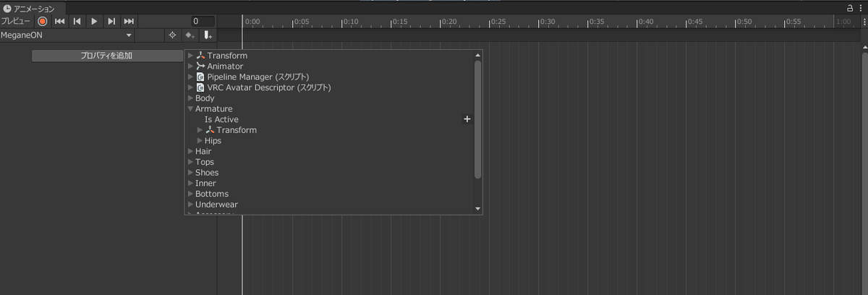This screenshot has height=295, width=868.
Task: Add Is Active property with plus icon
Action: 467,119
